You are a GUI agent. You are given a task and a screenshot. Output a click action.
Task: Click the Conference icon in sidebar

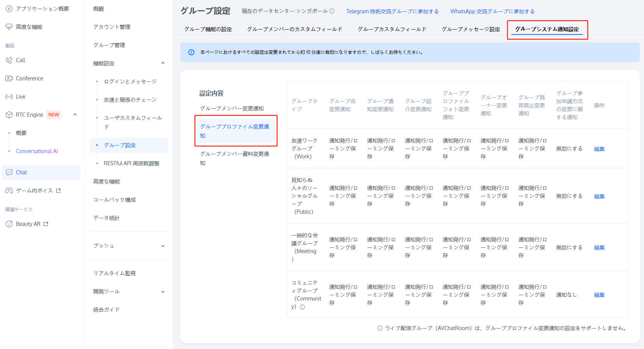point(9,78)
